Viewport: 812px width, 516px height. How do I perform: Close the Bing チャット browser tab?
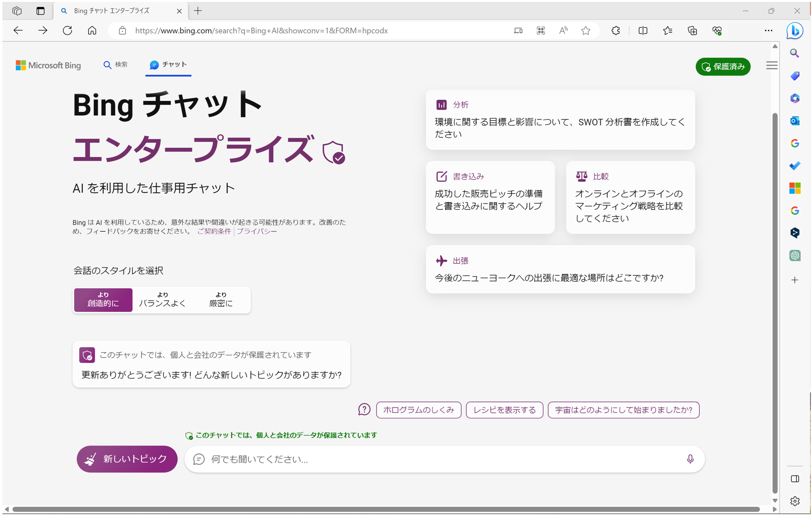(x=179, y=11)
